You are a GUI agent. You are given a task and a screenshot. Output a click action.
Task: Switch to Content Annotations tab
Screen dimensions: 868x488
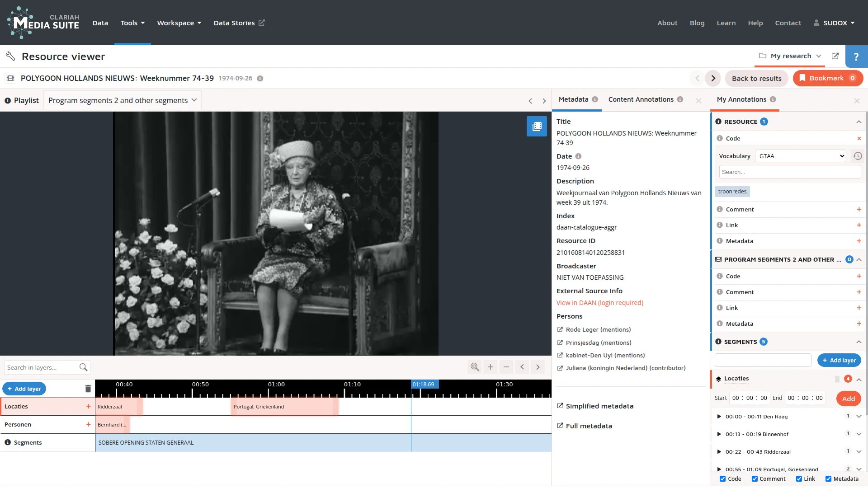(641, 99)
